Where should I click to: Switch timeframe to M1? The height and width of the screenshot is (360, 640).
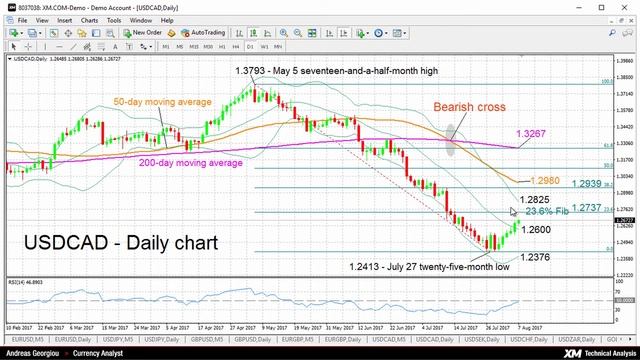tap(166, 47)
